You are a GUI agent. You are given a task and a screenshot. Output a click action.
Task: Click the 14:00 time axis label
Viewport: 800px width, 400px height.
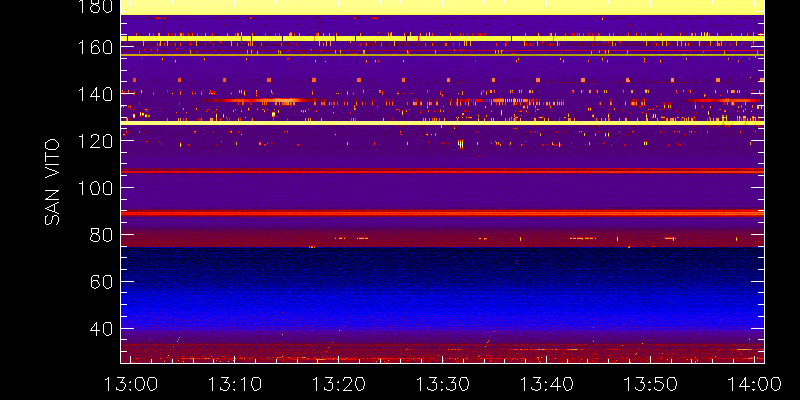coord(755,383)
